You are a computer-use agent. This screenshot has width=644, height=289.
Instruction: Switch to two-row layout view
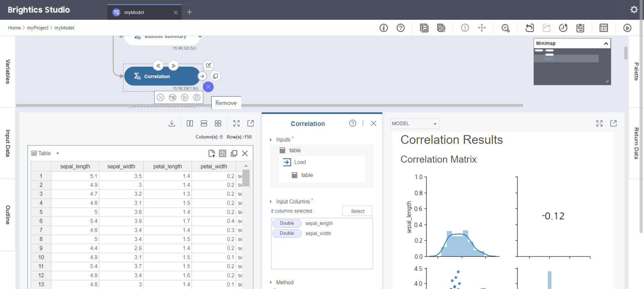(204, 123)
